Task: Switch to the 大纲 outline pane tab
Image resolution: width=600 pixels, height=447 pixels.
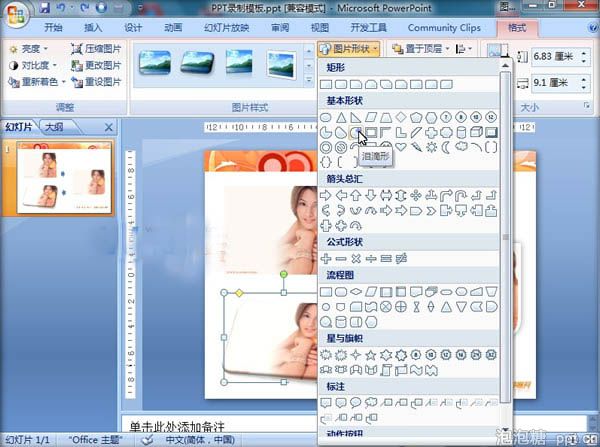Action: (54, 127)
